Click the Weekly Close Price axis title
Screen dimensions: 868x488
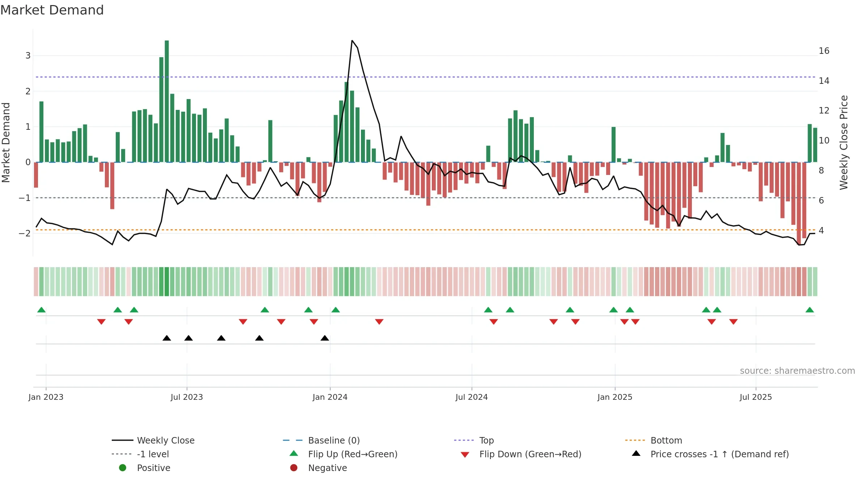coord(844,142)
